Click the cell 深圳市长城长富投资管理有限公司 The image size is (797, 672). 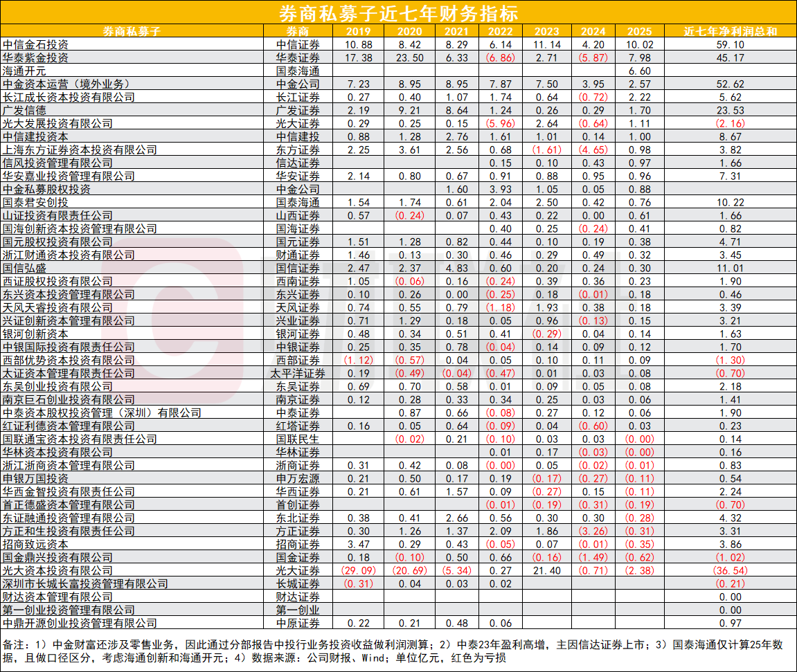tap(85, 584)
